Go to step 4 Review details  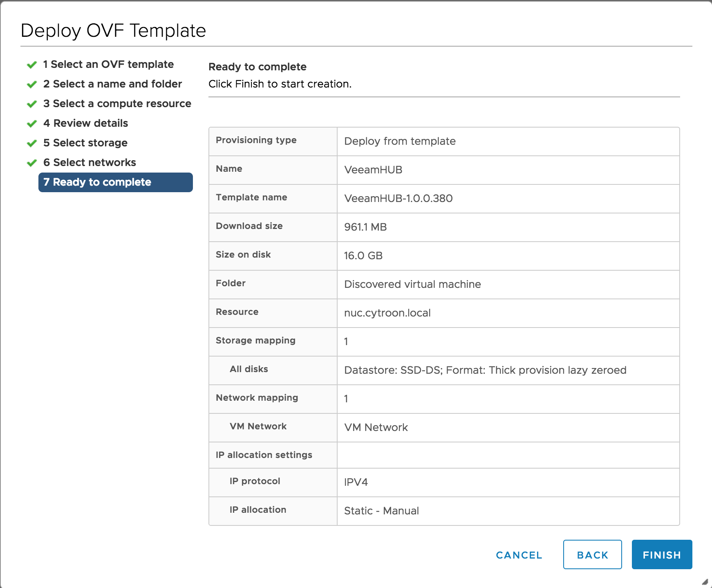85,123
